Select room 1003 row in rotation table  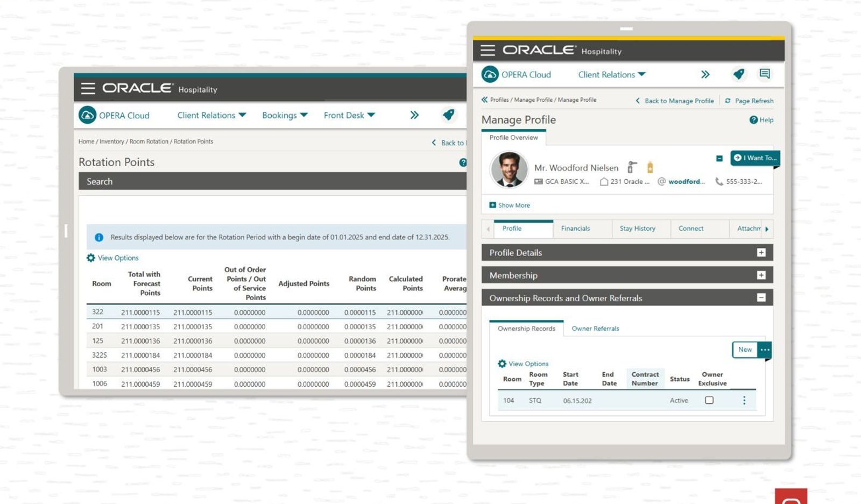(x=277, y=370)
